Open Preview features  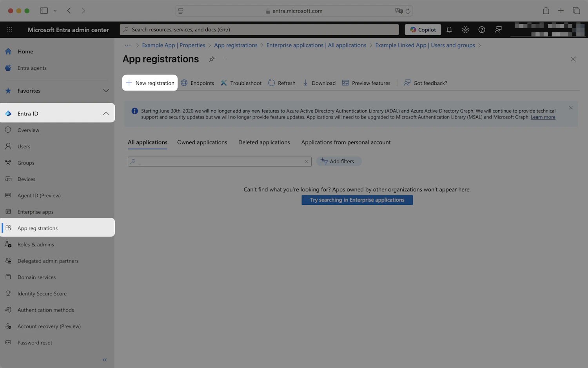(x=366, y=83)
